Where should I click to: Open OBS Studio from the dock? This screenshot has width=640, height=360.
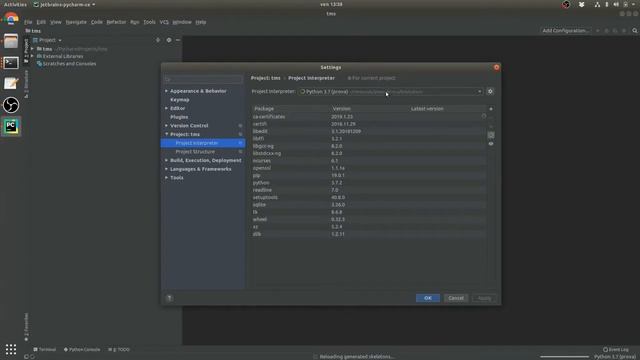click(11, 105)
